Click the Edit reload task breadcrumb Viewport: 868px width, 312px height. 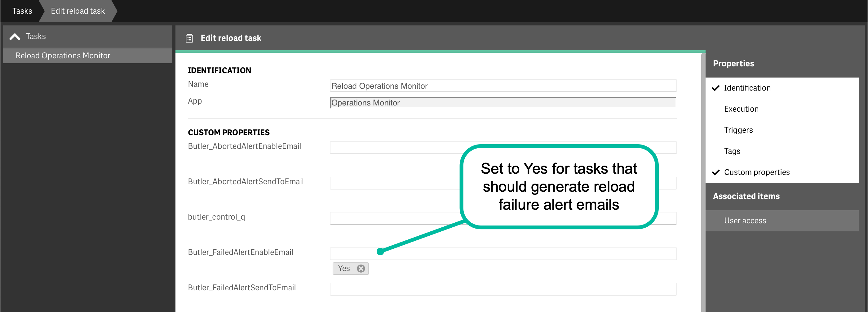[78, 11]
